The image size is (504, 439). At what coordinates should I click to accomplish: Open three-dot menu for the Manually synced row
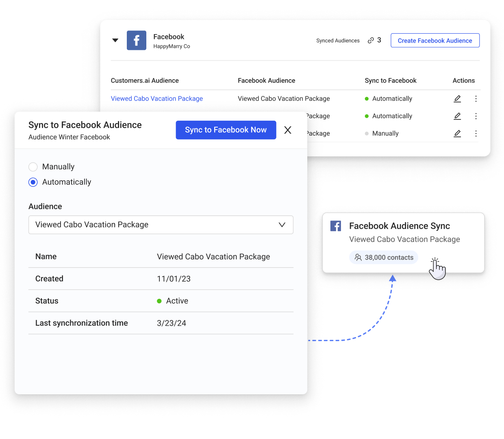[476, 134]
